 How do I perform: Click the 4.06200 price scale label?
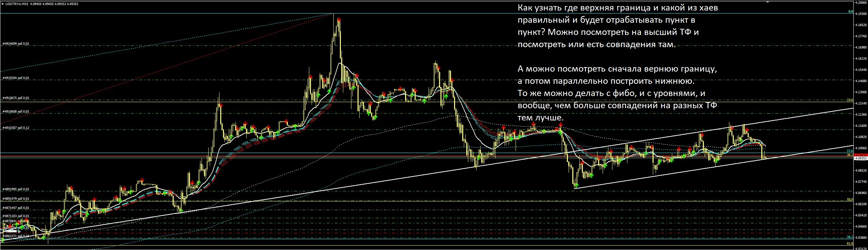(860, 204)
